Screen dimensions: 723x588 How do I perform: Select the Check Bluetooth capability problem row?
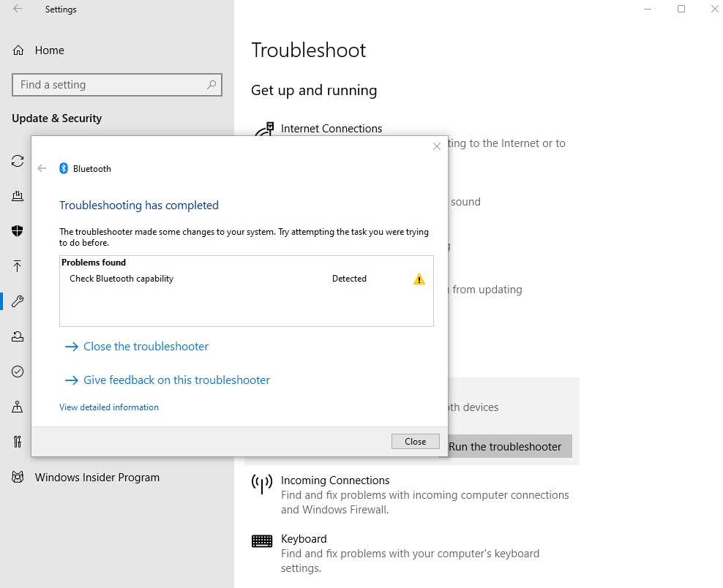pyautogui.click(x=246, y=279)
